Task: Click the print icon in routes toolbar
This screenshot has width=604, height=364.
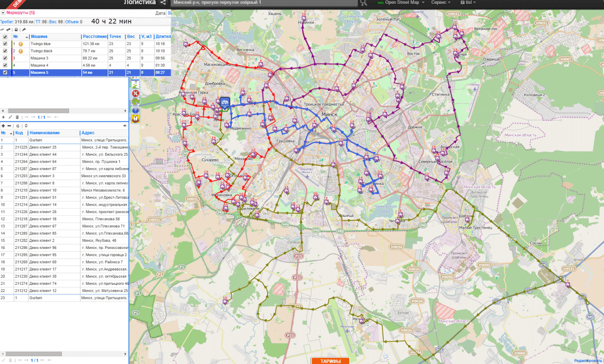Action: (x=16, y=29)
